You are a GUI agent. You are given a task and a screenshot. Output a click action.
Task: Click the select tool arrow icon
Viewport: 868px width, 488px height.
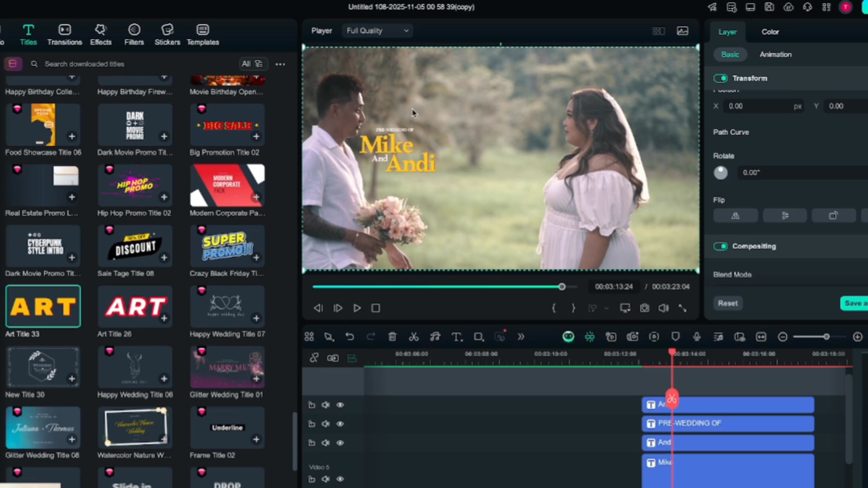tap(329, 337)
